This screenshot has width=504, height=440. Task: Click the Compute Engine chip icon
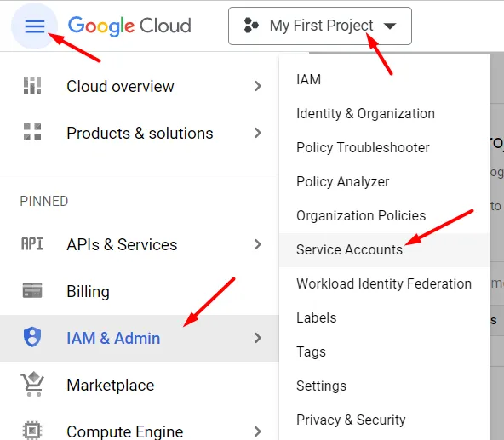tap(32, 431)
